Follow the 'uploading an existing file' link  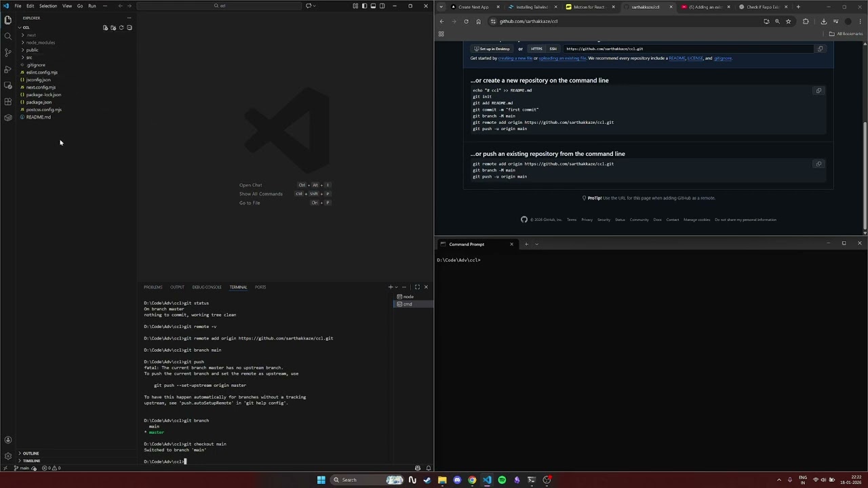click(562, 58)
